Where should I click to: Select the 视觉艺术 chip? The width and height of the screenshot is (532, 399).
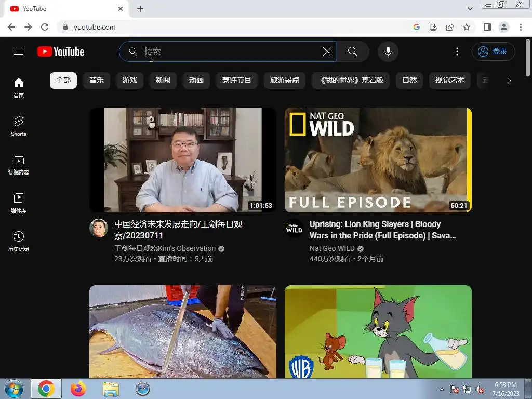450,81
